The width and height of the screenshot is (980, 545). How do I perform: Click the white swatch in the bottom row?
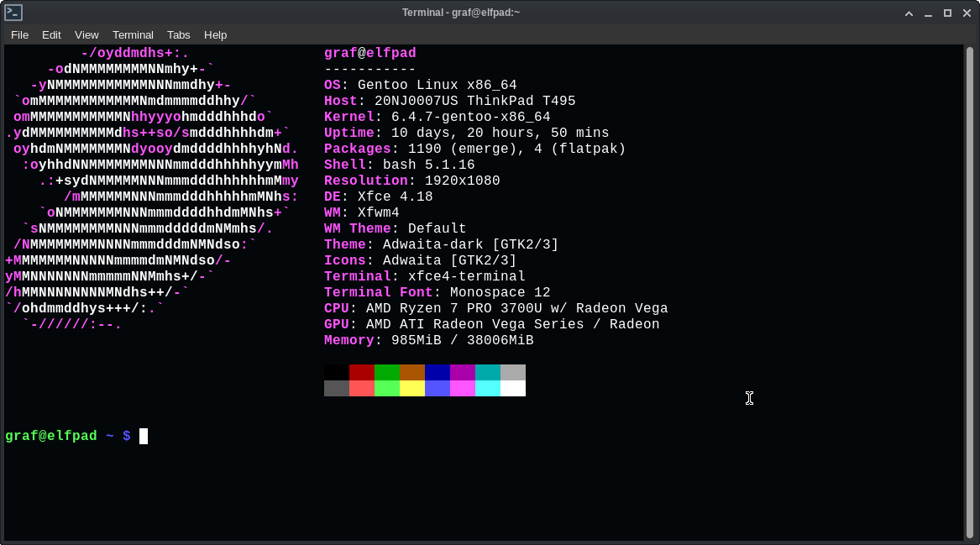click(513, 388)
